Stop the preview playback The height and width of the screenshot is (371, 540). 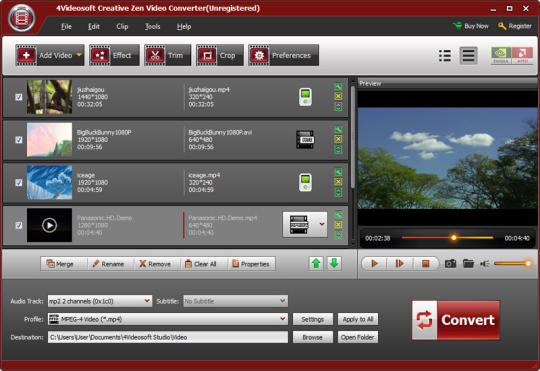click(x=426, y=264)
